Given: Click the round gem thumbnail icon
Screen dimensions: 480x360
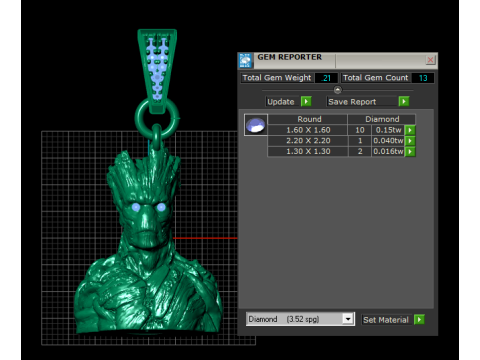Looking at the screenshot, I should (256, 125).
